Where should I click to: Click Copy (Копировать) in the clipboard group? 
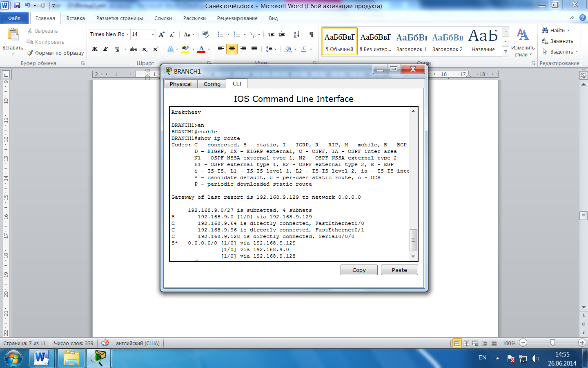[45, 42]
